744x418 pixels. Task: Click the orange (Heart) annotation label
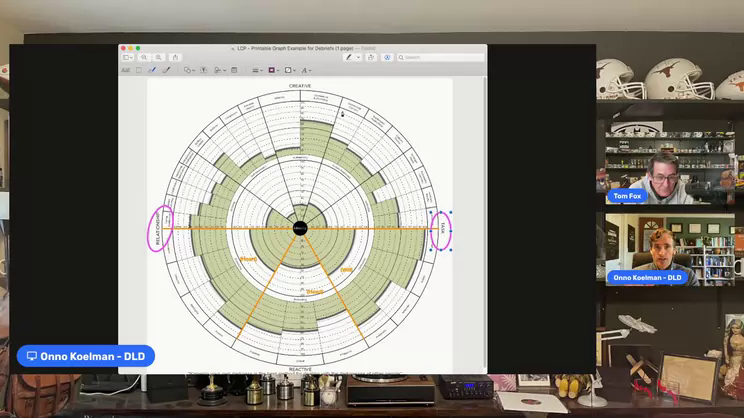[248, 259]
